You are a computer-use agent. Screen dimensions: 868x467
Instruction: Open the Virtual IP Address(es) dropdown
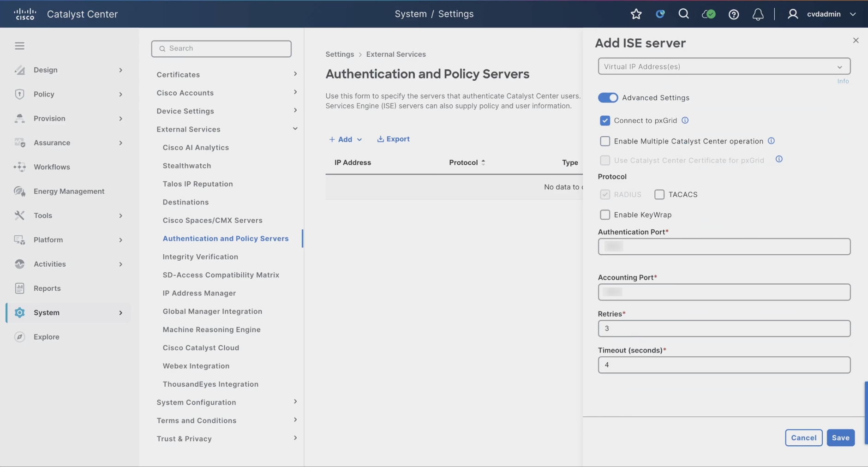pos(724,66)
